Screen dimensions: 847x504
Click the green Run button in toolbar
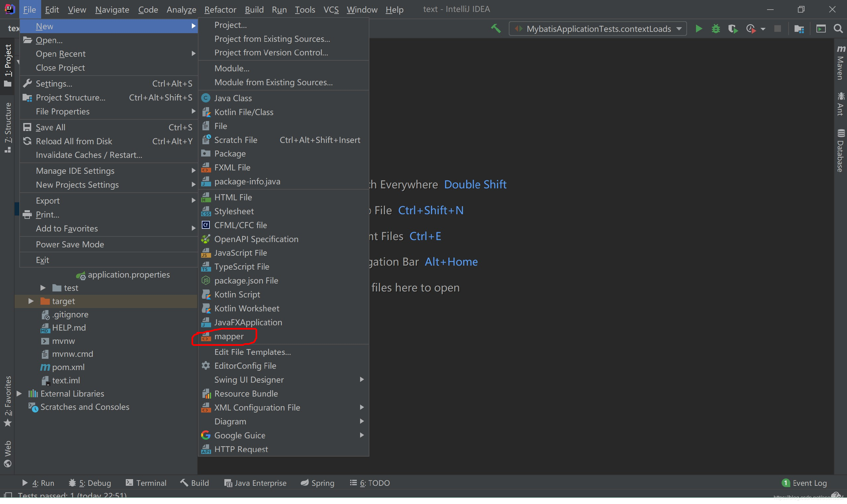pyautogui.click(x=698, y=29)
